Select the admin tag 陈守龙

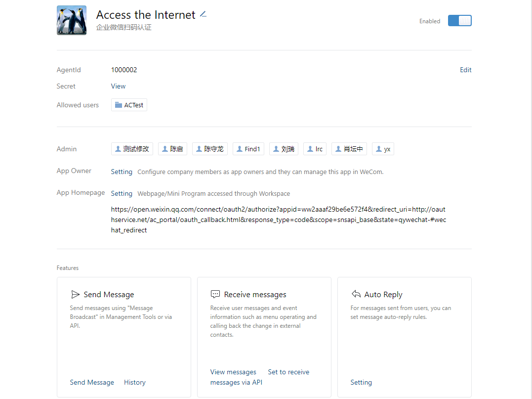(210, 149)
